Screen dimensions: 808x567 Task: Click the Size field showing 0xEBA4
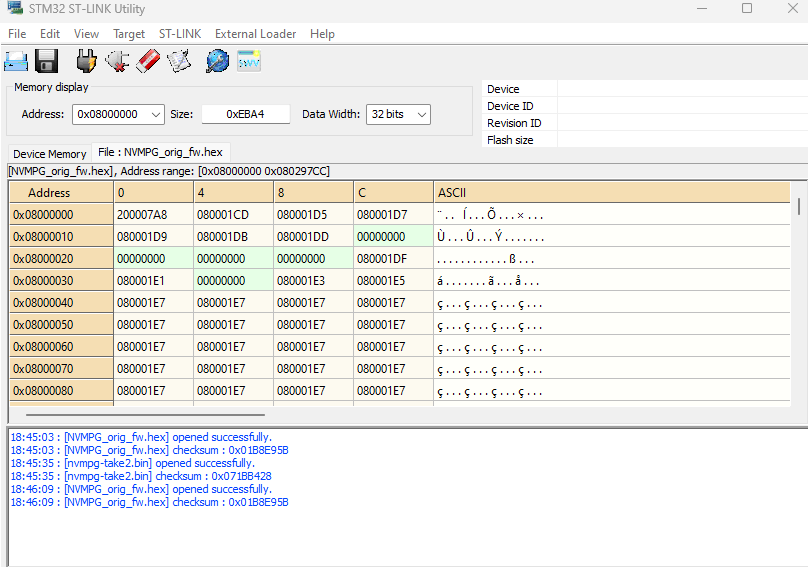(245, 114)
